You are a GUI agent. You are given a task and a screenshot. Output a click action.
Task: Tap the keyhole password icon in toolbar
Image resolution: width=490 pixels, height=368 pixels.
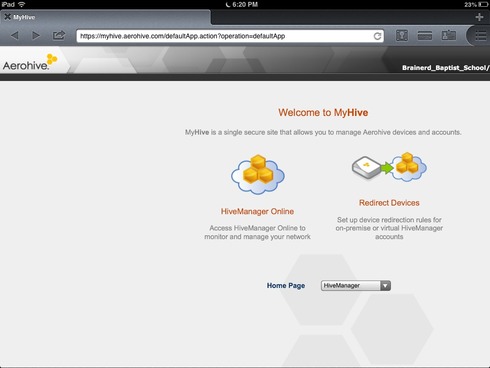tap(402, 35)
